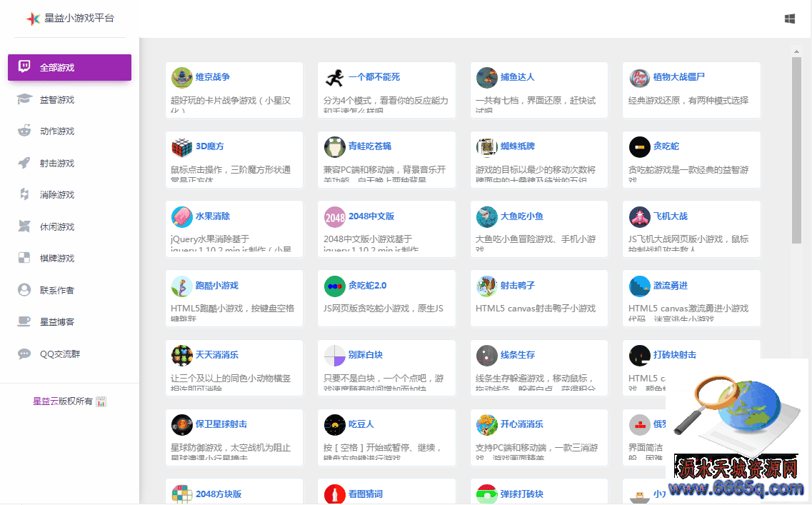
Task: Click the green icon of 贪吃蛇2.0
Action: click(x=334, y=286)
